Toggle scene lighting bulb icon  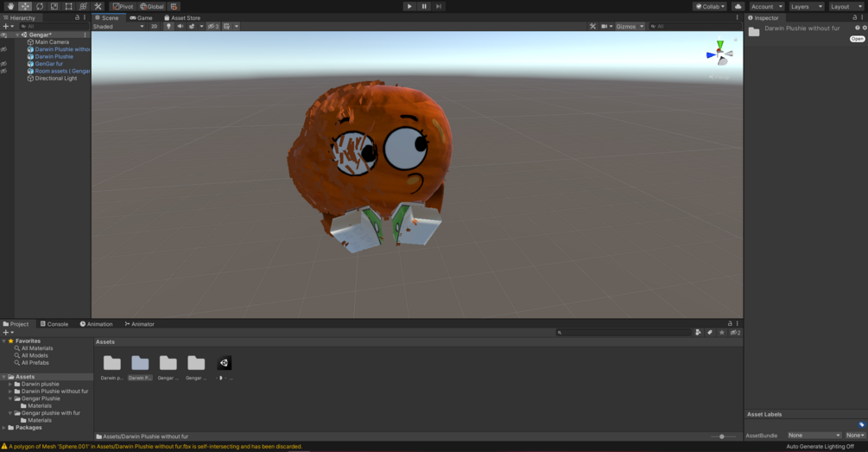point(168,26)
